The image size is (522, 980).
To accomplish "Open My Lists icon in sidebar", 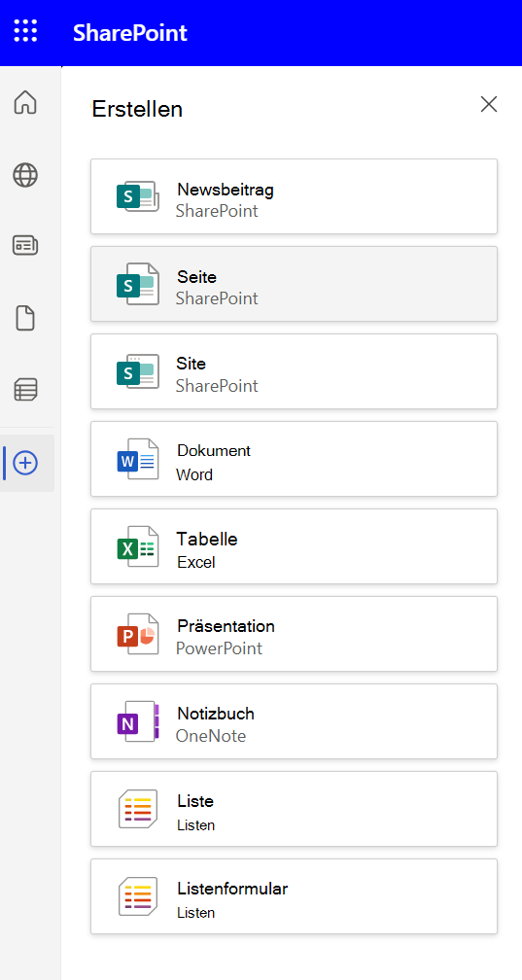I will (x=25, y=390).
